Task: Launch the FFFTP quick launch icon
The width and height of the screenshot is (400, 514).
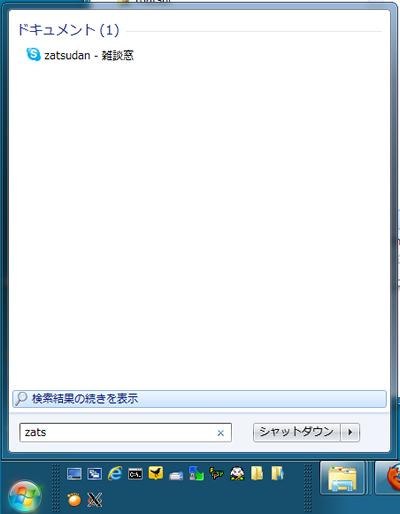Action: pyautogui.click(x=216, y=473)
